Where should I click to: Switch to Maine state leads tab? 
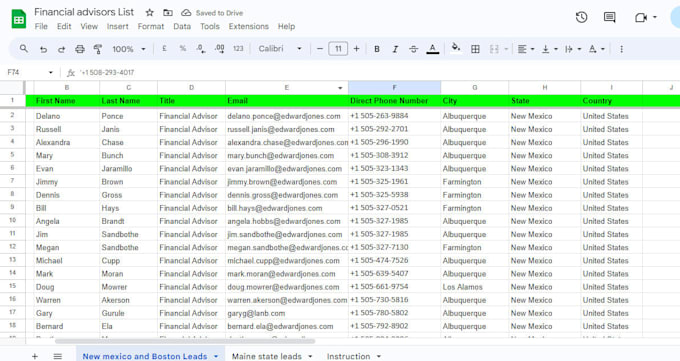pyautogui.click(x=267, y=356)
